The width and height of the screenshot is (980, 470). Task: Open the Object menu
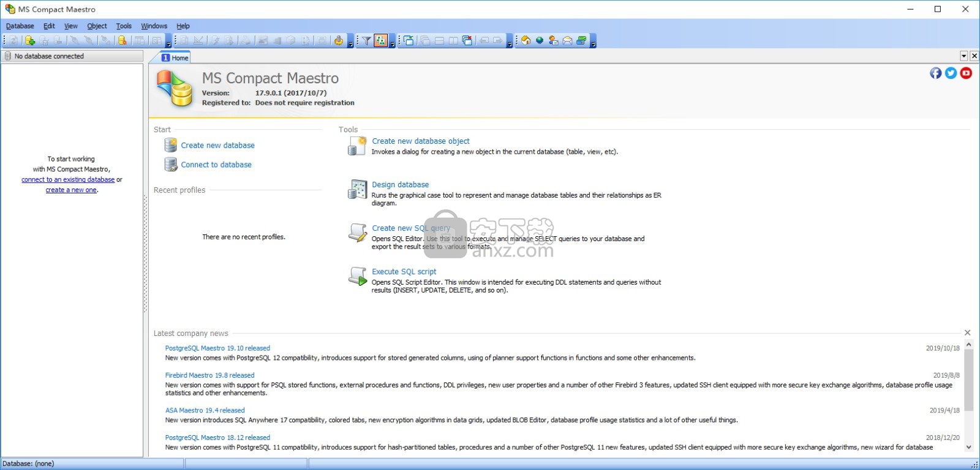point(97,26)
